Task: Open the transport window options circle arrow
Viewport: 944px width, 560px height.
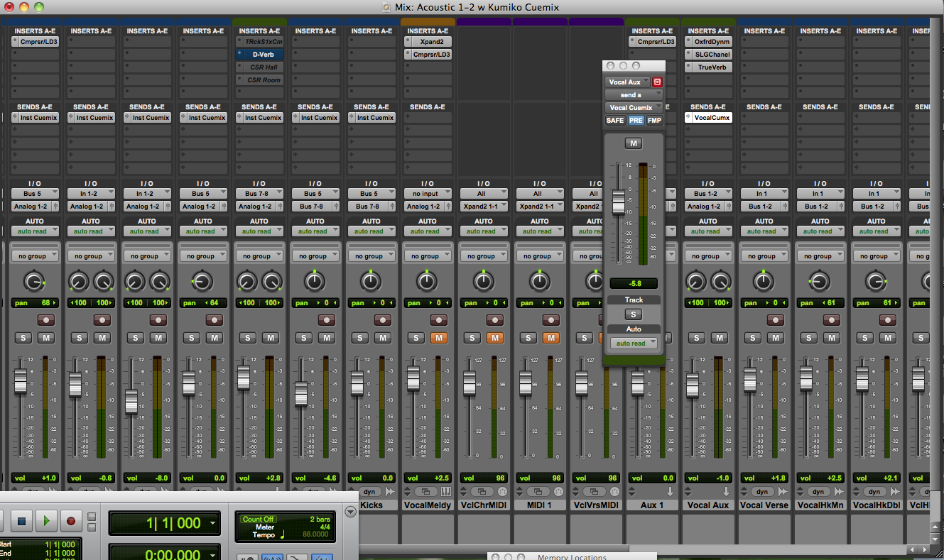Action: (x=350, y=512)
